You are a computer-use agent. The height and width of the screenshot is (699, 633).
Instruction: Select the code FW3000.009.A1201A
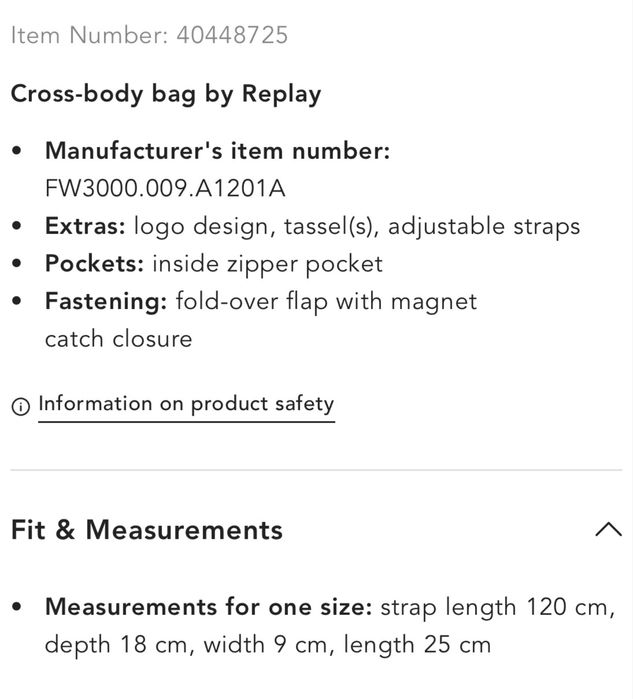coord(158,188)
